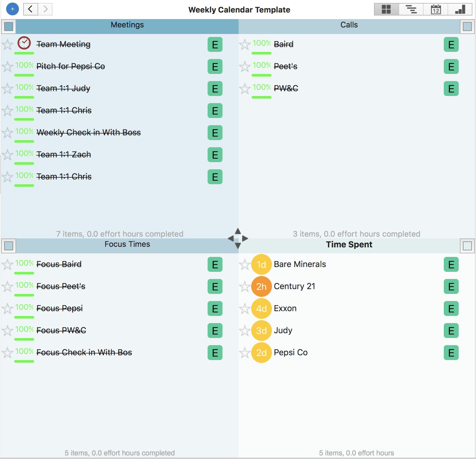The image size is (476, 459).
Task: Open the Pepsi Co time spent item
Action: (291, 353)
